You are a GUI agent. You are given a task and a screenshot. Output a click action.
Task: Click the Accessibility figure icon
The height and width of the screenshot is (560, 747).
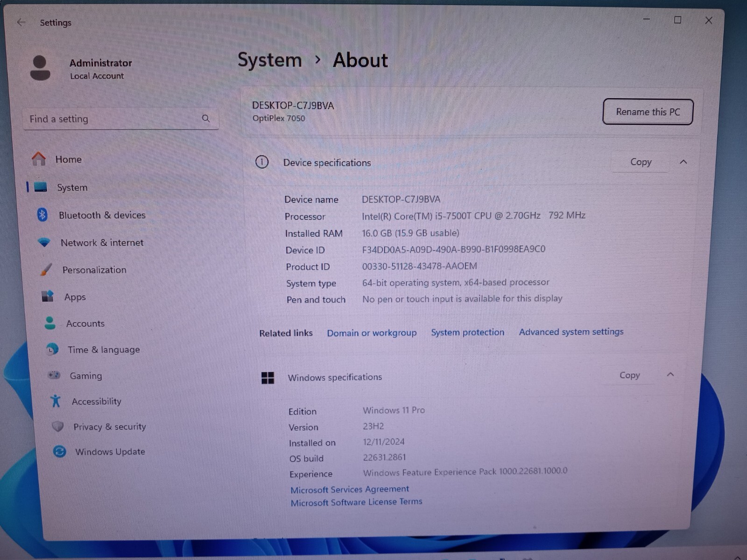[x=56, y=401]
